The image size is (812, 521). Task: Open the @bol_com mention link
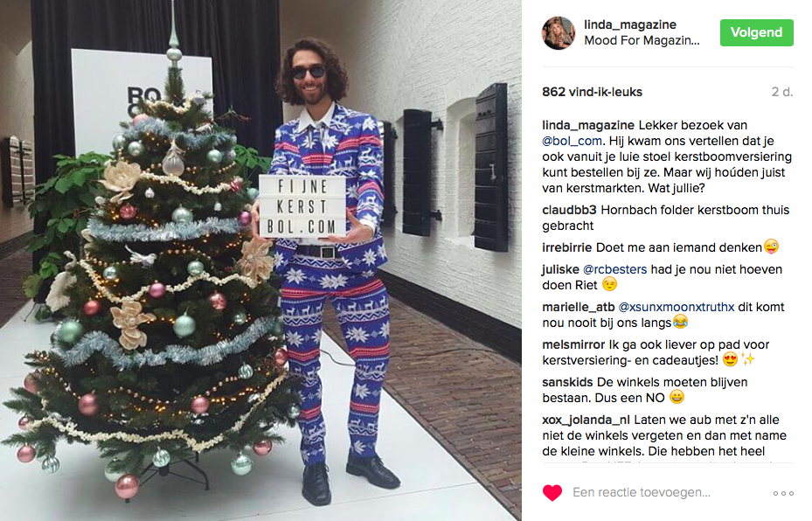(x=572, y=141)
